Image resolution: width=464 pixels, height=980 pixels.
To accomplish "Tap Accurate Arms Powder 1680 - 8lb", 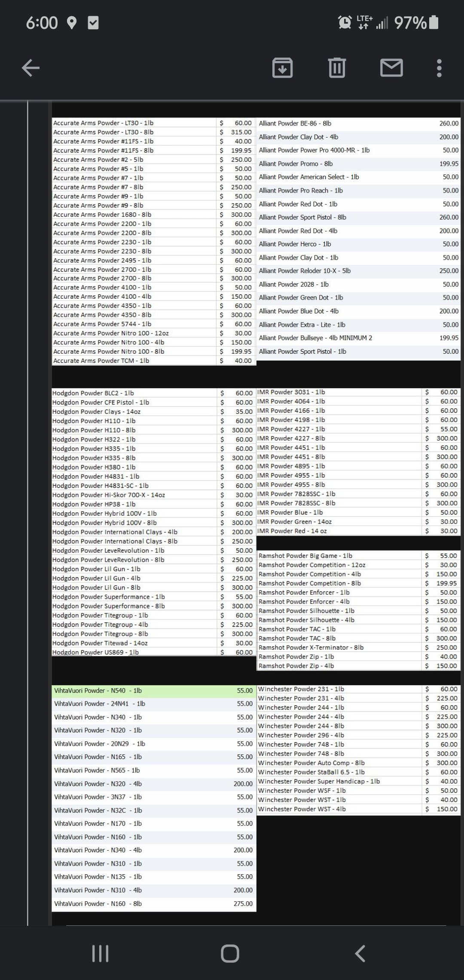I will (x=102, y=214).
